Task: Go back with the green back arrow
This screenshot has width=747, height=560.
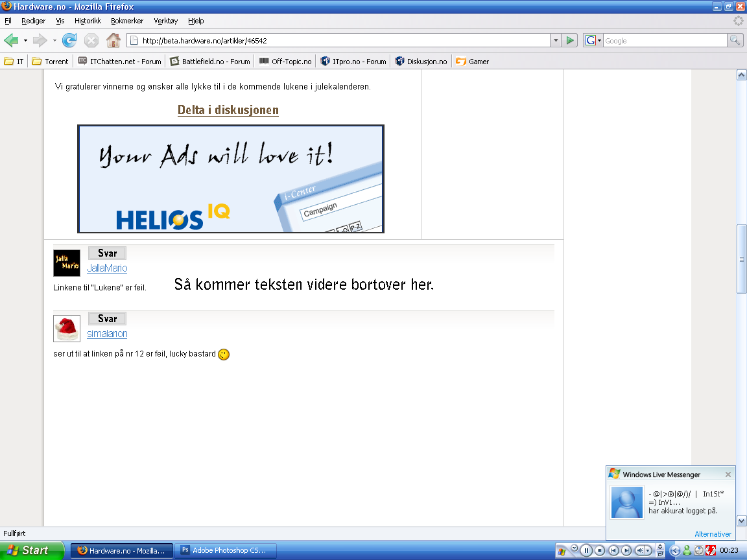Action: click(11, 40)
